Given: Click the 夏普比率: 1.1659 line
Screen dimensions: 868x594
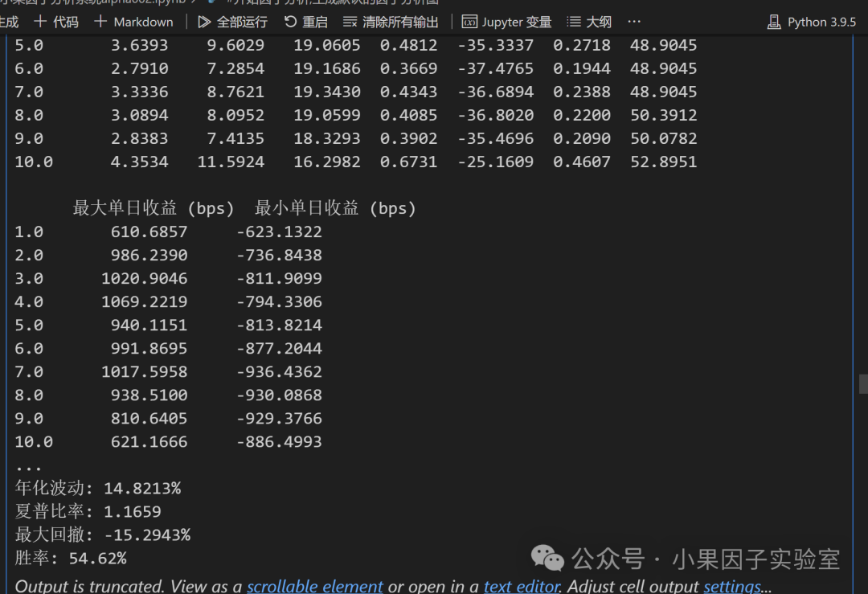Looking at the screenshot, I should (88, 511).
